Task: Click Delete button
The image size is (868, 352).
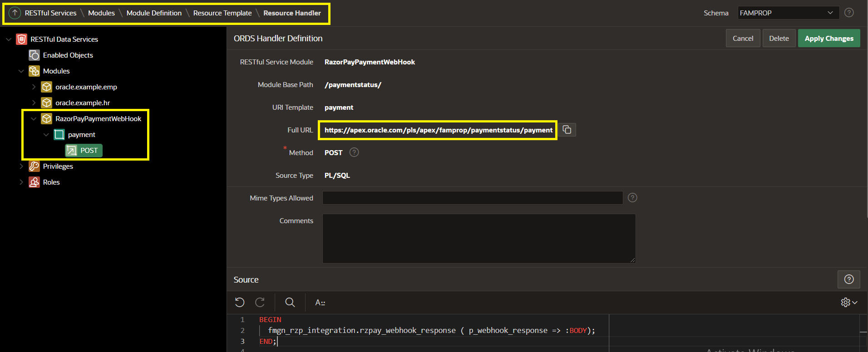Action: tap(779, 39)
